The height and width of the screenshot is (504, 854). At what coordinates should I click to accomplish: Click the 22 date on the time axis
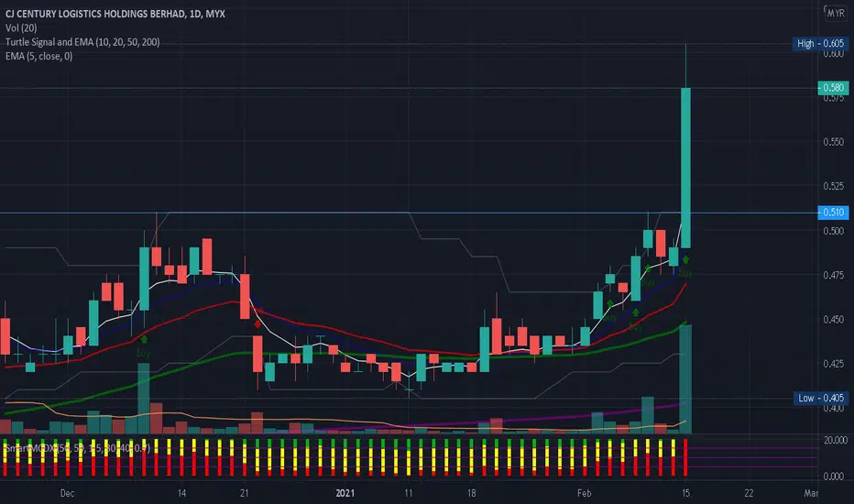tap(749, 493)
